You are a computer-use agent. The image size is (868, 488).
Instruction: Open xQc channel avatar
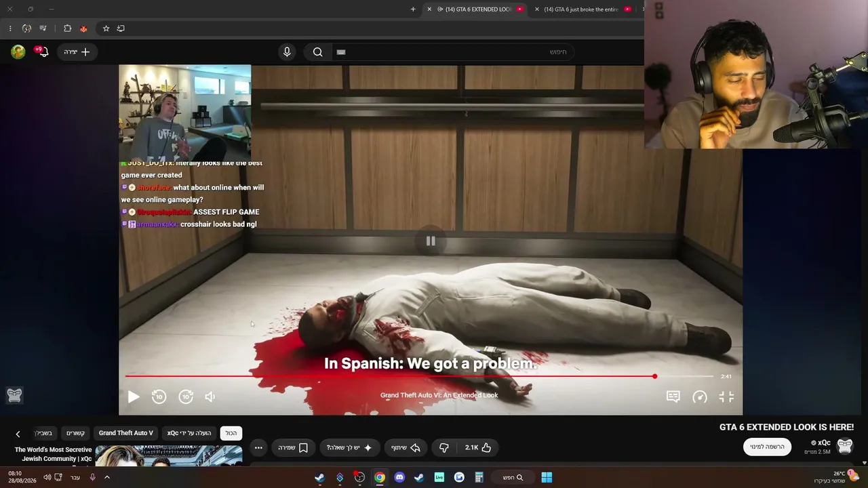[x=845, y=446]
